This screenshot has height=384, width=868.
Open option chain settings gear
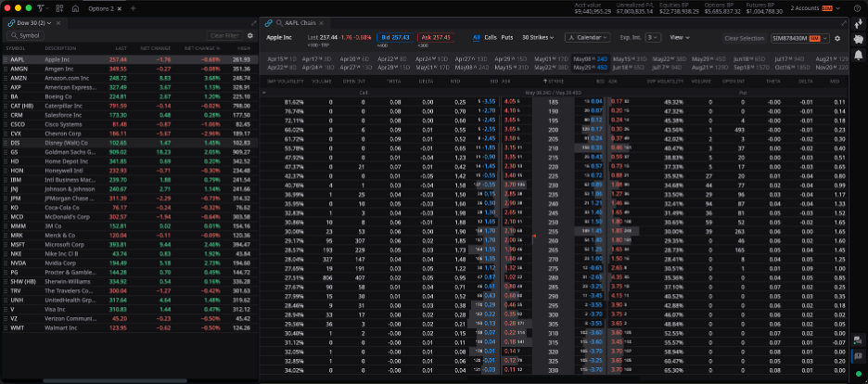(837, 38)
